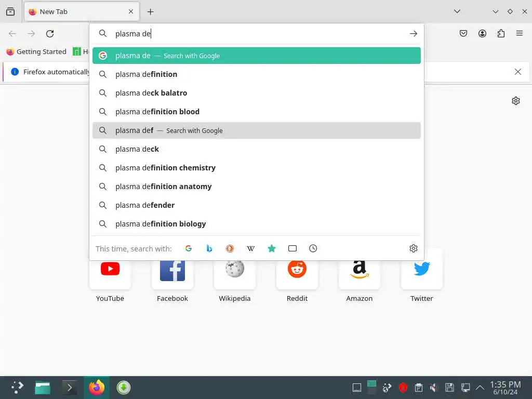This screenshot has height=399, width=532.
Task: Search bookmarks with star icon
Action: 271,248
